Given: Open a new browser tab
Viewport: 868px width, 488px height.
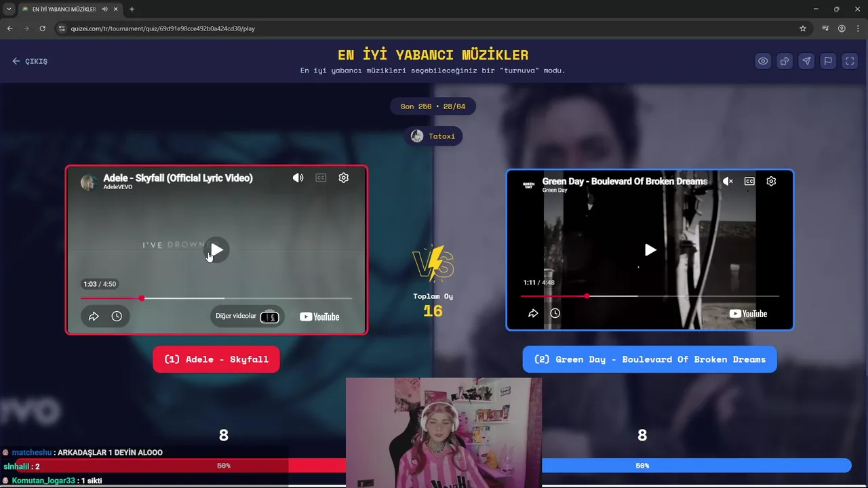Looking at the screenshot, I should [132, 9].
